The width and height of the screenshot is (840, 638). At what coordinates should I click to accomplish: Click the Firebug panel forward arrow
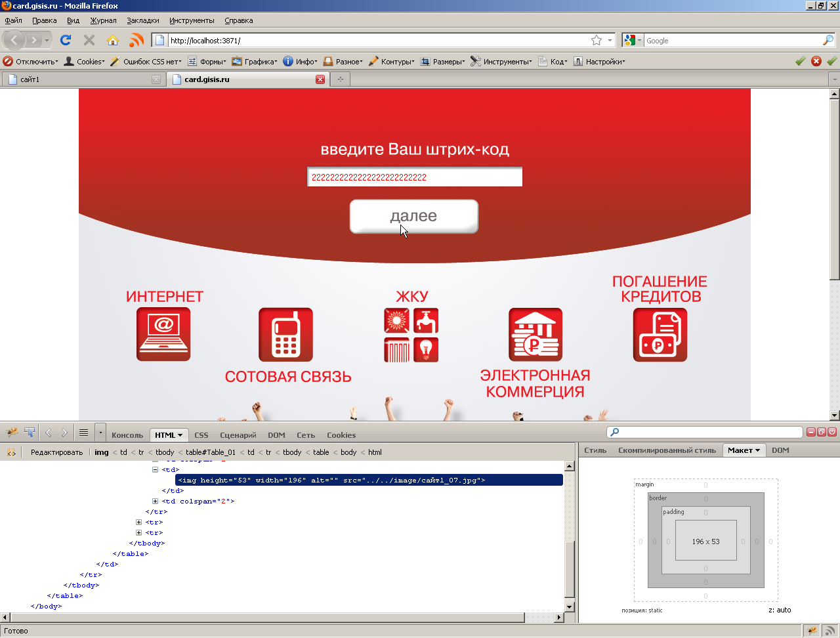click(64, 433)
